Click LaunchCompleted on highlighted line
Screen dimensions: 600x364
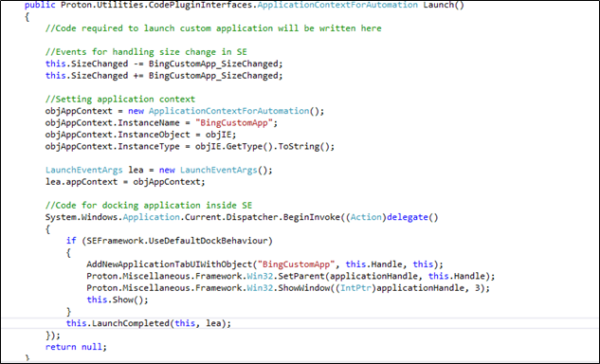131,323
